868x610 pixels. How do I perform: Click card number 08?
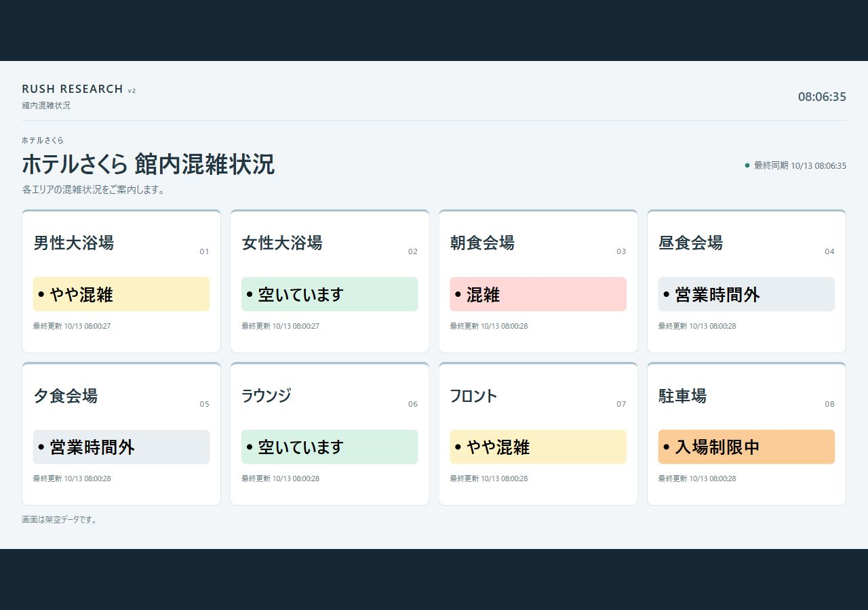coord(829,404)
